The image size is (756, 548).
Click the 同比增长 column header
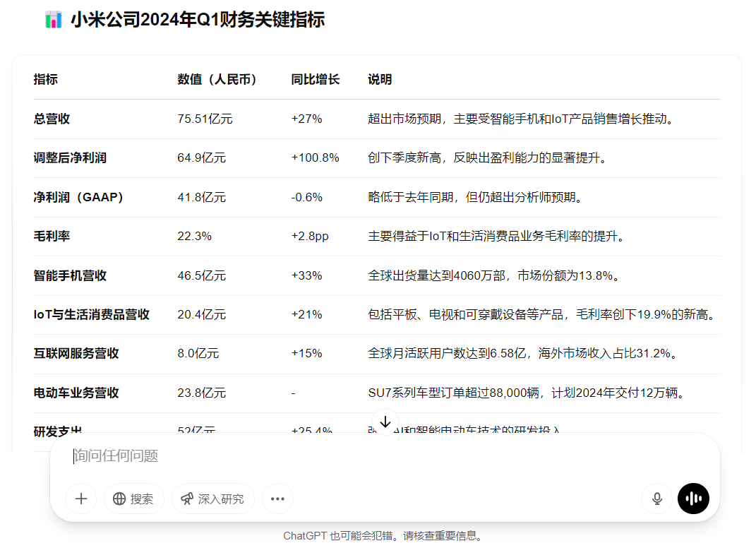point(316,80)
